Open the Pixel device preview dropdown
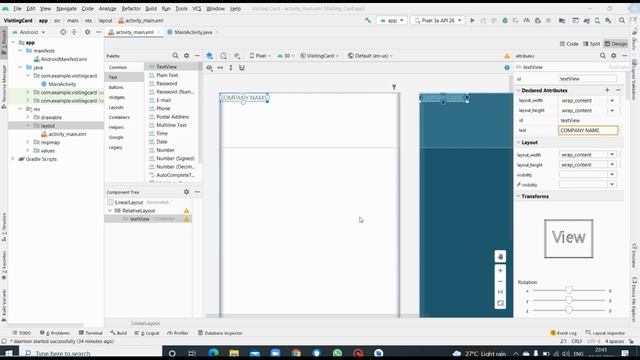Screen dimensions: 640x360 pos(260,56)
